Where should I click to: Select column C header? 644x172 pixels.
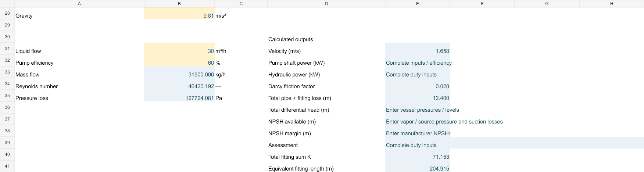241,4
